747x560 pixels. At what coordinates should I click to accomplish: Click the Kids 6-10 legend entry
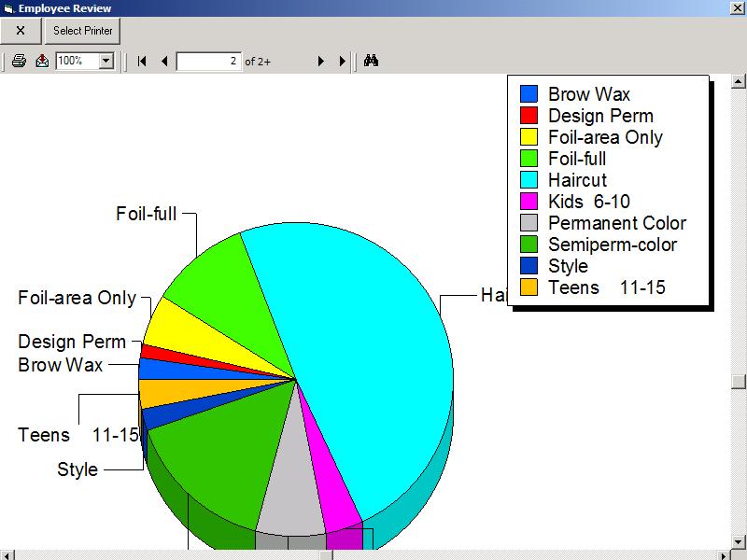click(x=588, y=202)
